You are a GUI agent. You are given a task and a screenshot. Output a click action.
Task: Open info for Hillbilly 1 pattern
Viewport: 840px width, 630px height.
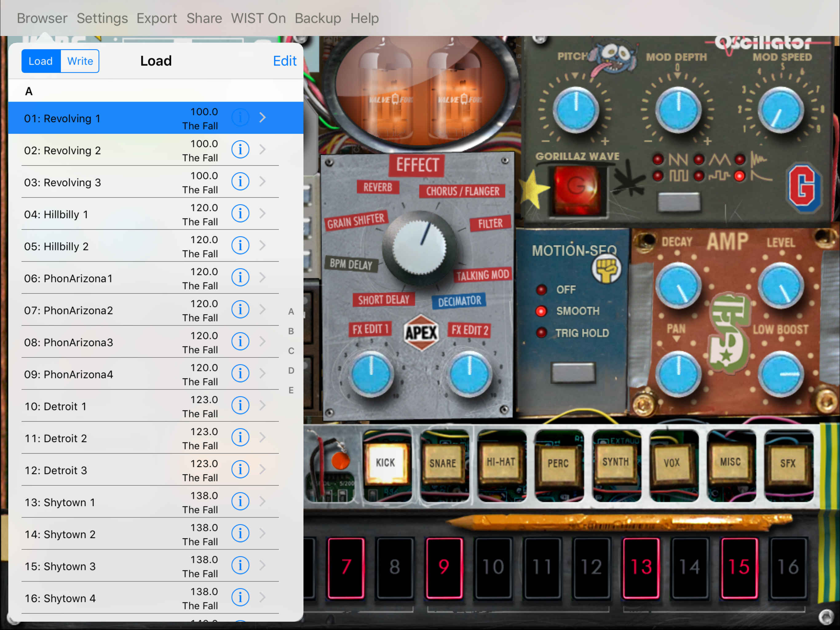tap(240, 213)
